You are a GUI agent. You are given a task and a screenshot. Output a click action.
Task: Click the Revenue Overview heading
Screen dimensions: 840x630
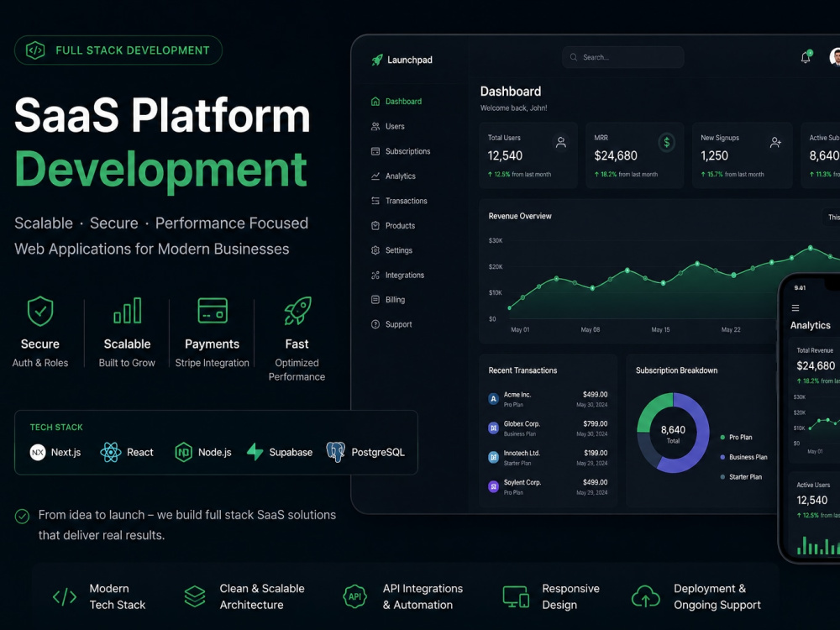[520, 216]
